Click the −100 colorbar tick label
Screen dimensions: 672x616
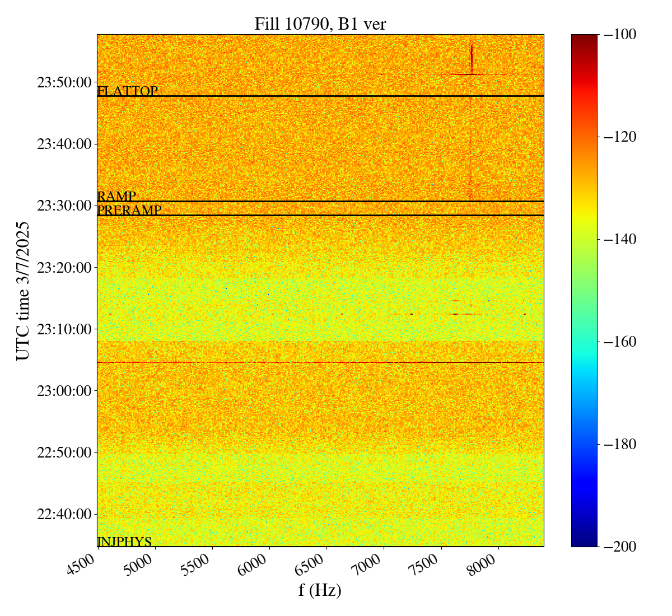point(620,35)
